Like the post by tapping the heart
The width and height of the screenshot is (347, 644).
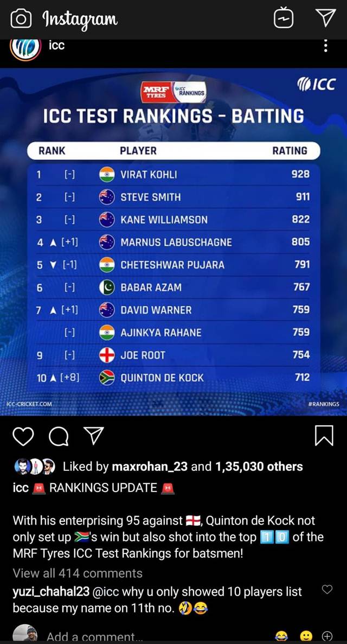(23, 436)
